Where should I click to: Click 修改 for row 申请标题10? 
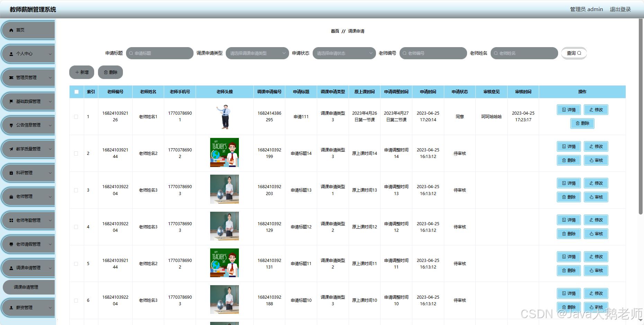(596, 293)
